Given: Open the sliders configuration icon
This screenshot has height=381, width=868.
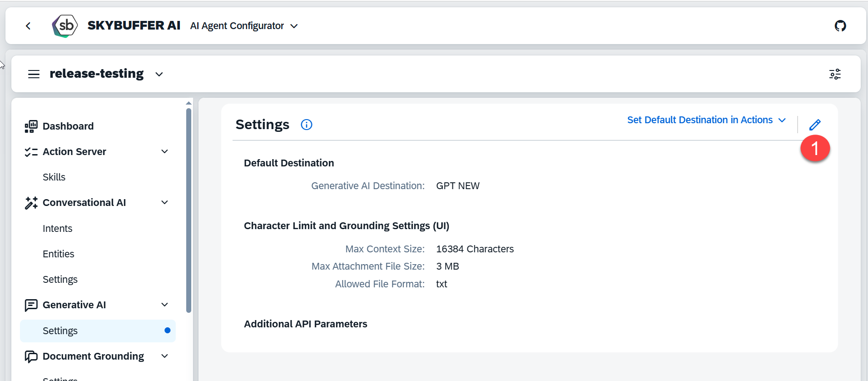Looking at the screenshot, I should pyautogui.click(x=834, y=74).
